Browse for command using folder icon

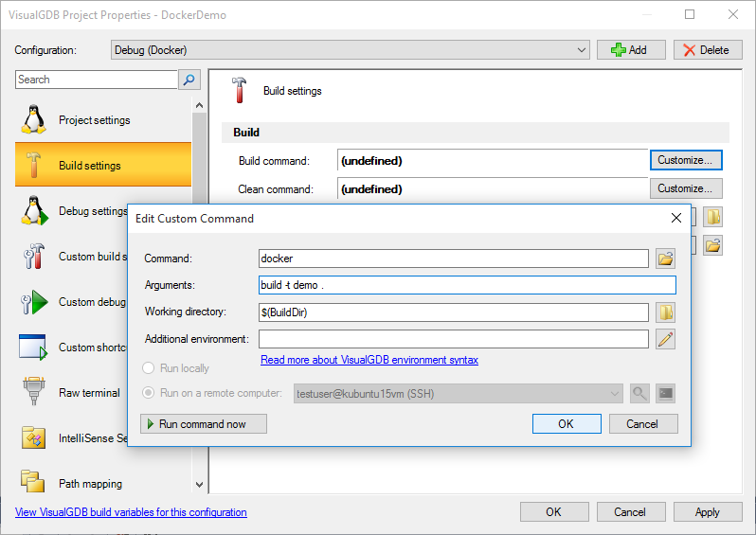click(x=665, y=259)
